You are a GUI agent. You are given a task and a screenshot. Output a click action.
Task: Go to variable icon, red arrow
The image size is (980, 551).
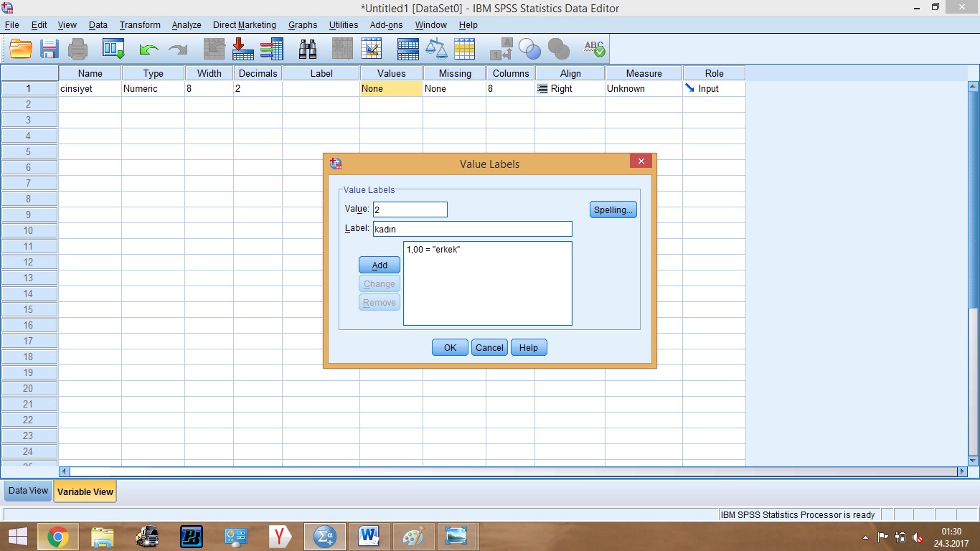(x=243, y=49)
